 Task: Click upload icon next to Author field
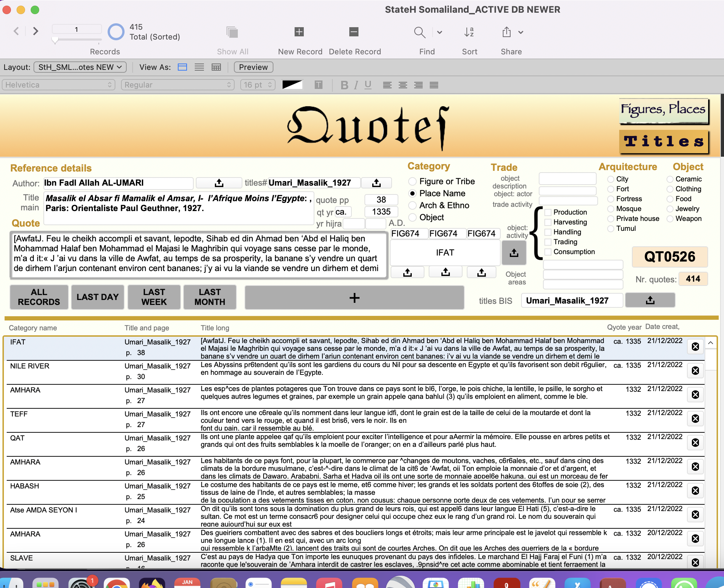coord(219,183)
